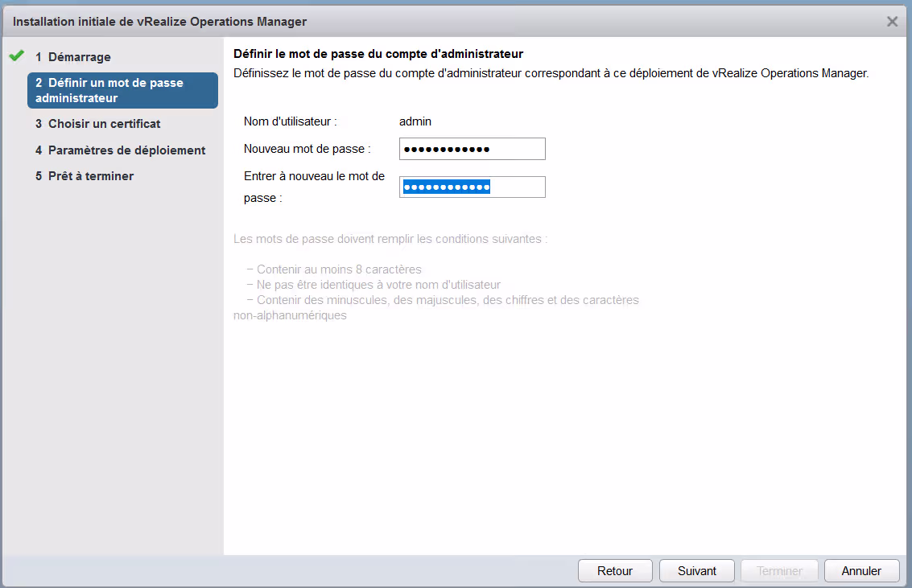Click the bold heading about administrator password
Image resolution: width=912 pixels, height=588 pixels.
pos(378,55)
